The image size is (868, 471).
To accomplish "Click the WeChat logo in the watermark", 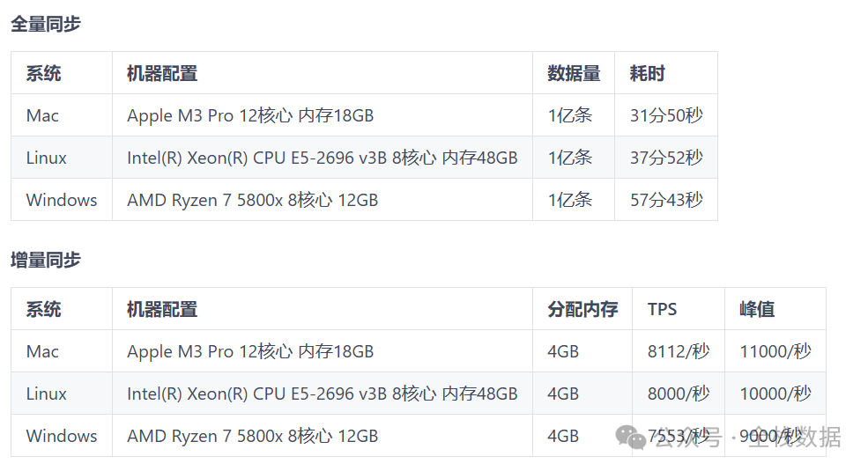I will click(x=630, y=437).
